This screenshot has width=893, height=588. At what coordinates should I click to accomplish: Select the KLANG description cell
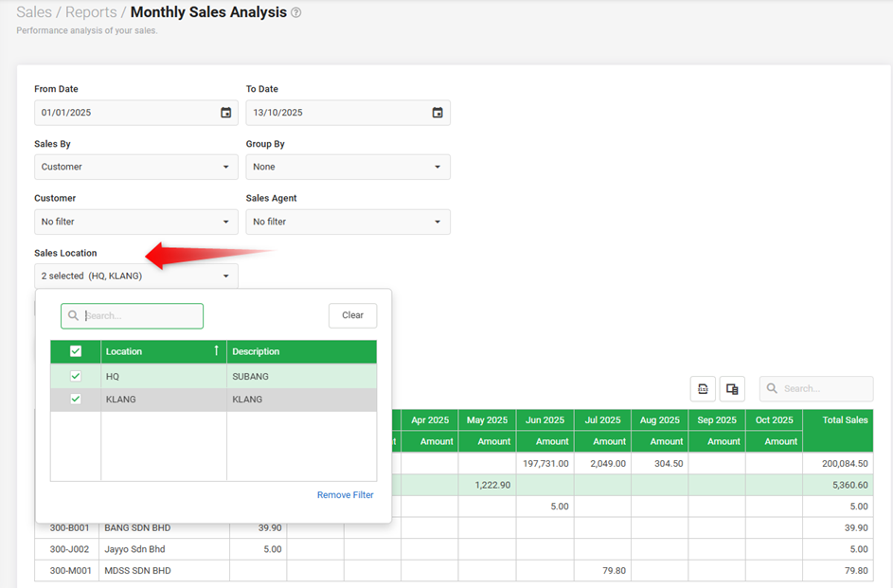tap(301, 400)
